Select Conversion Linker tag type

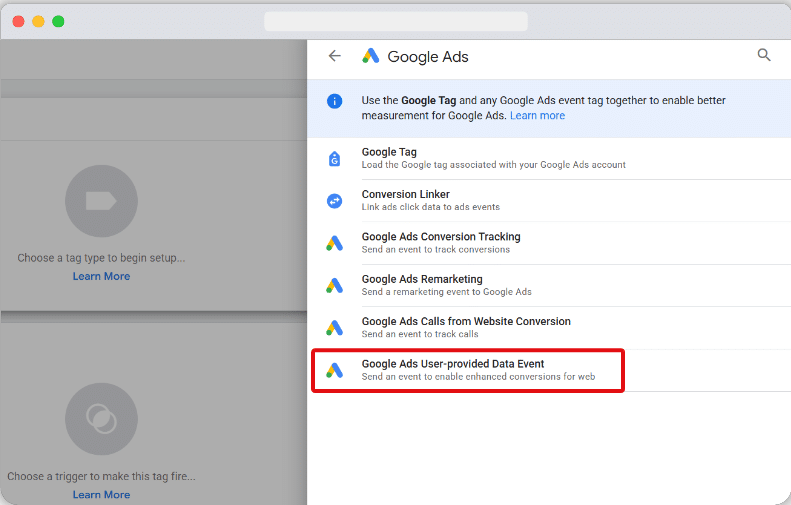tap(549, 201)
